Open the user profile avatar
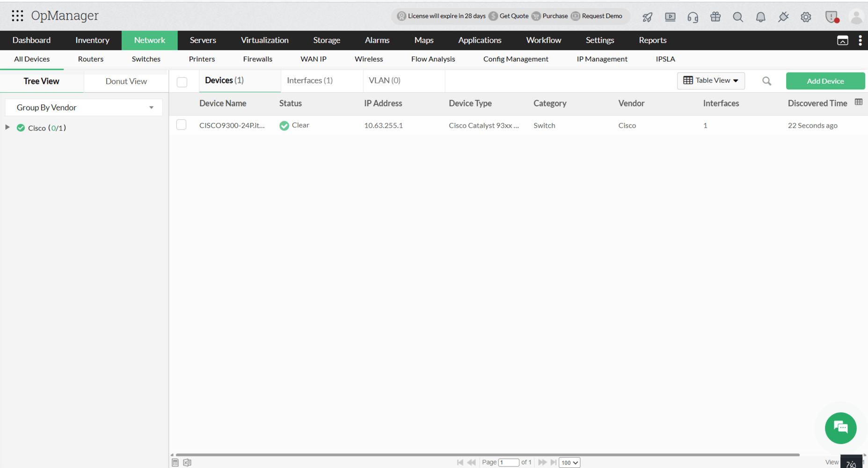 (856, 17)
